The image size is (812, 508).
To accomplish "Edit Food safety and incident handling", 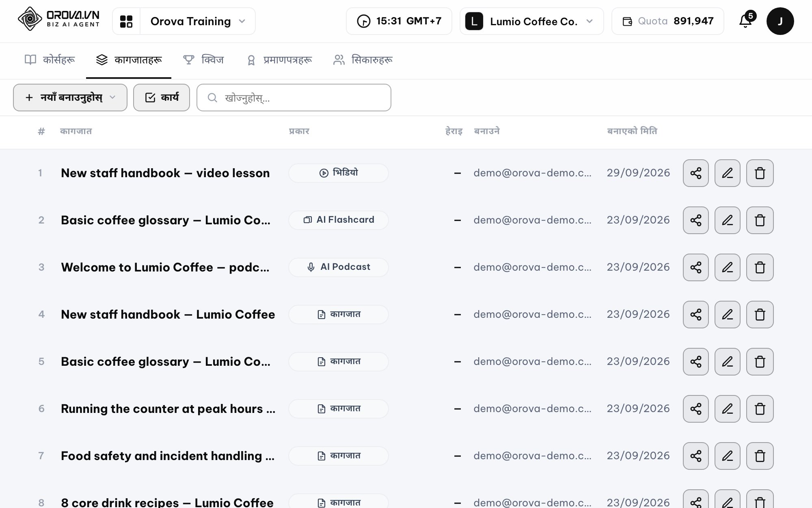I will pos(728,456).
